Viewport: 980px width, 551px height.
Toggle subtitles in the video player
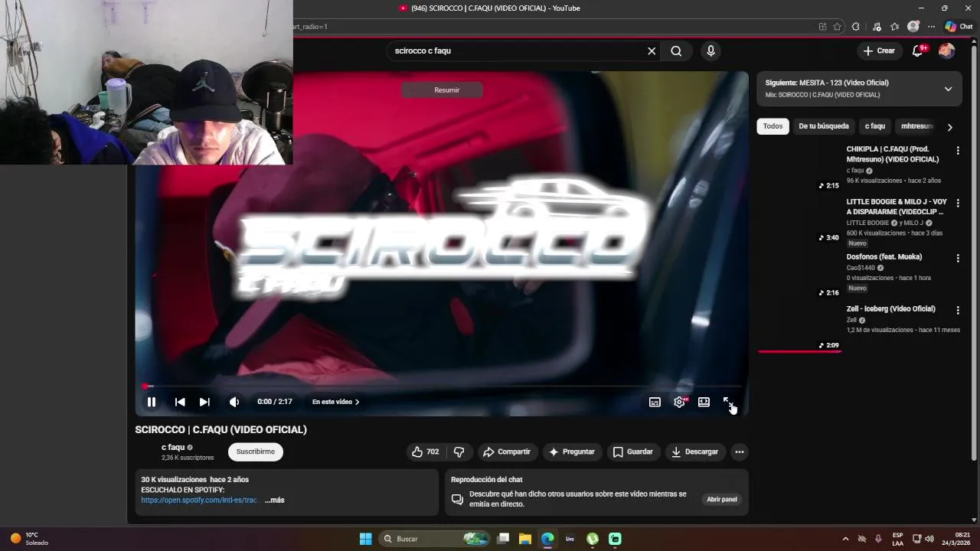(x=655, y=402)
